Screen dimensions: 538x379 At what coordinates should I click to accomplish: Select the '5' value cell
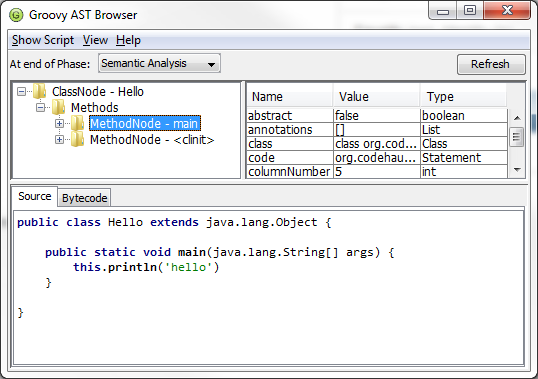click(377, 171)
